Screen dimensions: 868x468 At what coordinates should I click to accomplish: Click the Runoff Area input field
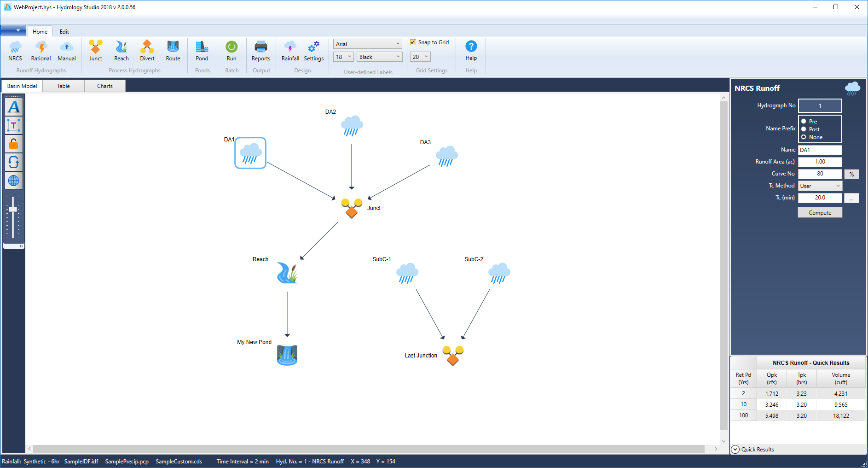pos(820,162)
